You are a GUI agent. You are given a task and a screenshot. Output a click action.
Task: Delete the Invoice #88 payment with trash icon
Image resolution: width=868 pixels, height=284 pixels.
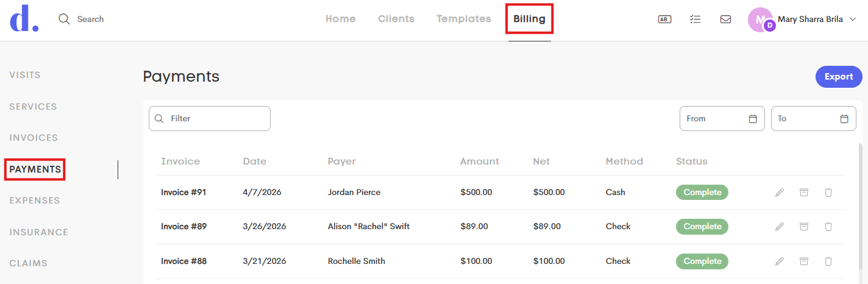click(828, 261)
